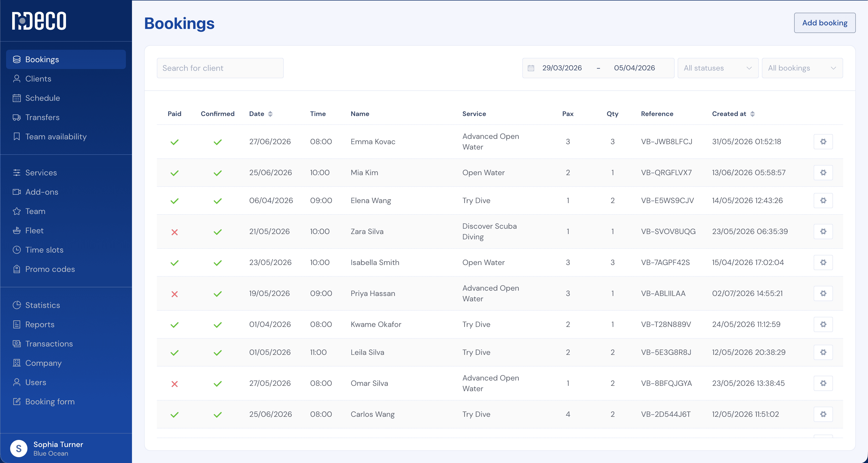Toggle red unpaid cross for Zara Silva

tap(175, 232)
